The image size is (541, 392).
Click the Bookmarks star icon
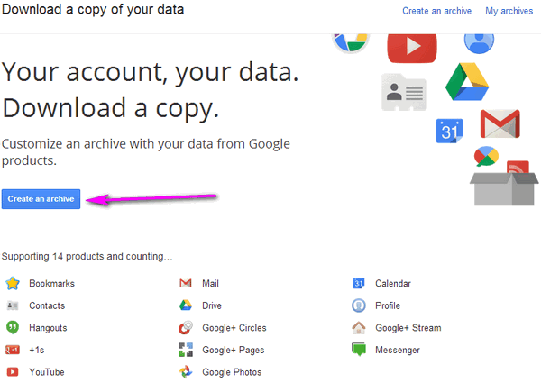13,283
